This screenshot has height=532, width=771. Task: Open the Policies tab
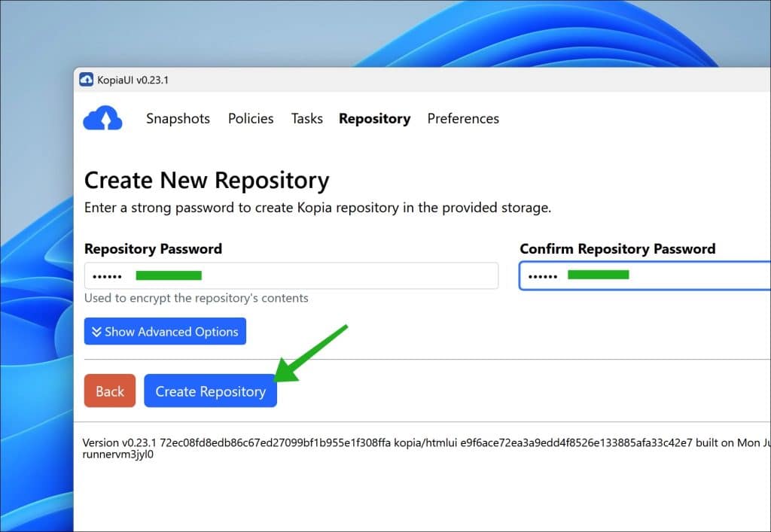coord(251,118)
